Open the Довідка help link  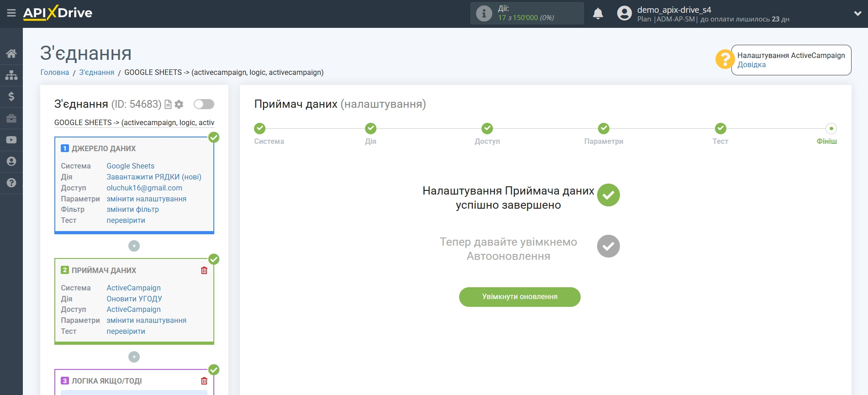point(752,65)
